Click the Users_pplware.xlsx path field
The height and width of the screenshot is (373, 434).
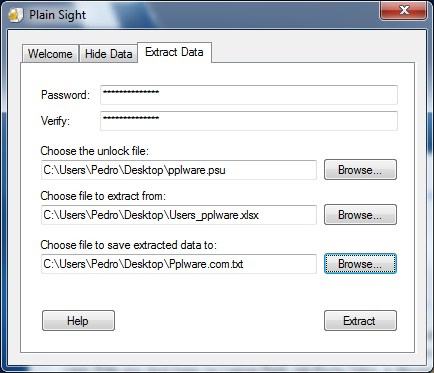(x=179, y=215)
